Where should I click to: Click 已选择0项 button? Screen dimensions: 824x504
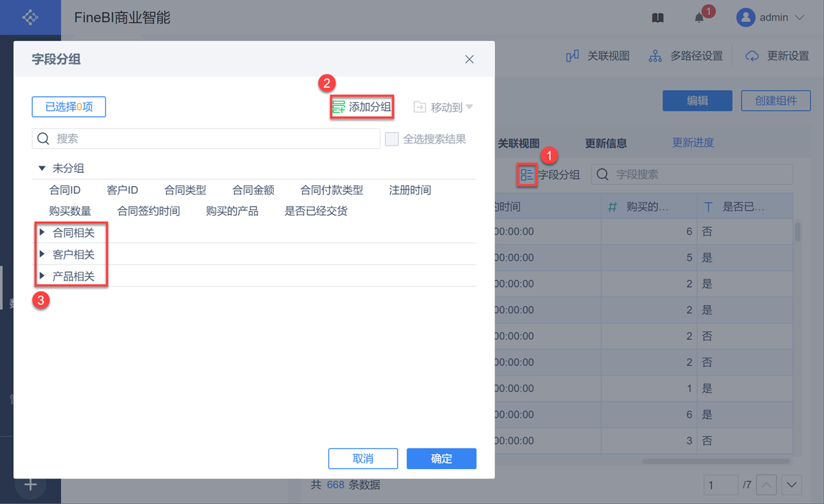tap(69, 106)
